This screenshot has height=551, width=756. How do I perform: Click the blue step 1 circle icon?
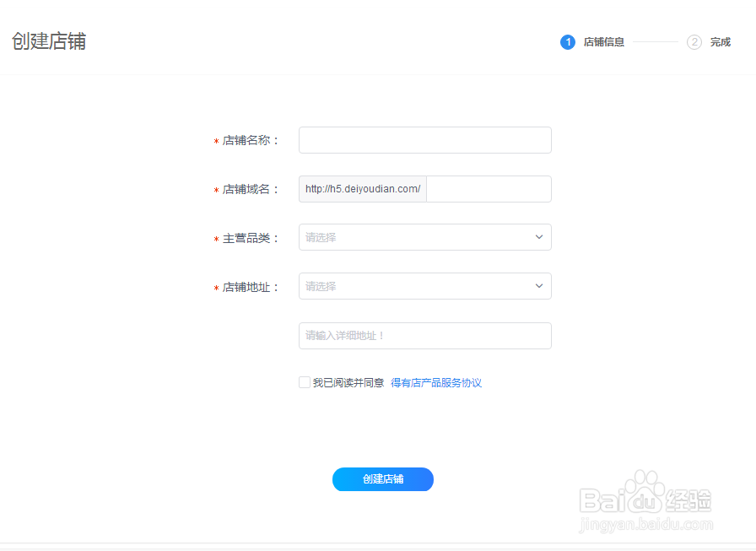click(568, 41)
